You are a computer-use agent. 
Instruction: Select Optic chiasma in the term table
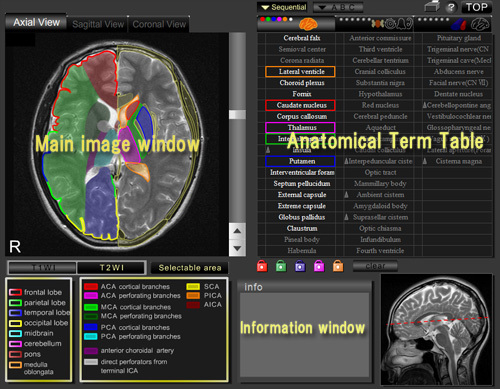point(380,228)
